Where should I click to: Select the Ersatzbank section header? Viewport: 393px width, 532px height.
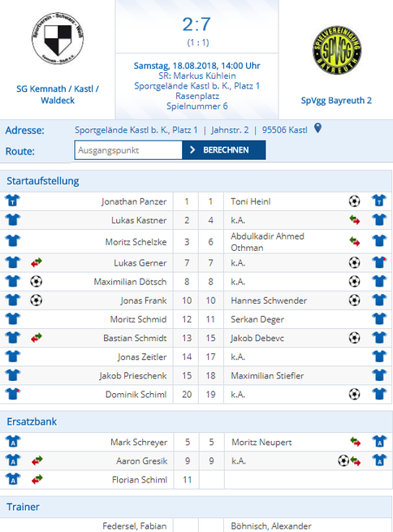[x=32, y=422]
